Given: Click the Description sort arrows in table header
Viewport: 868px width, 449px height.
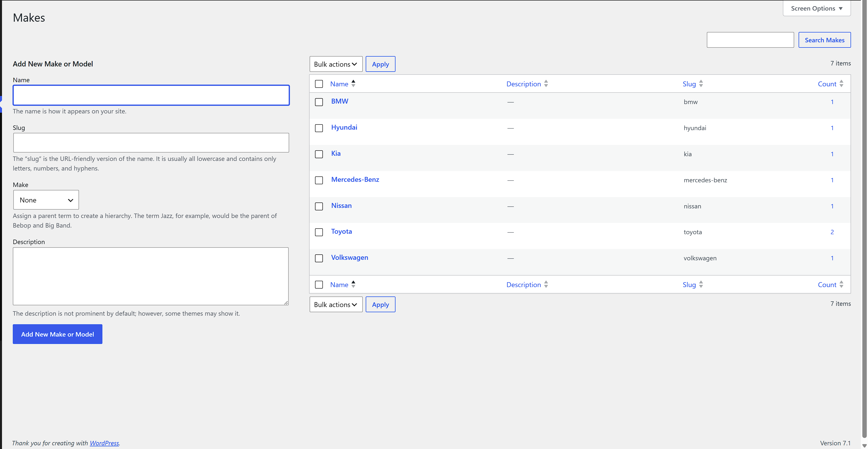Looking at the screenshot, I should coord(546,84).
